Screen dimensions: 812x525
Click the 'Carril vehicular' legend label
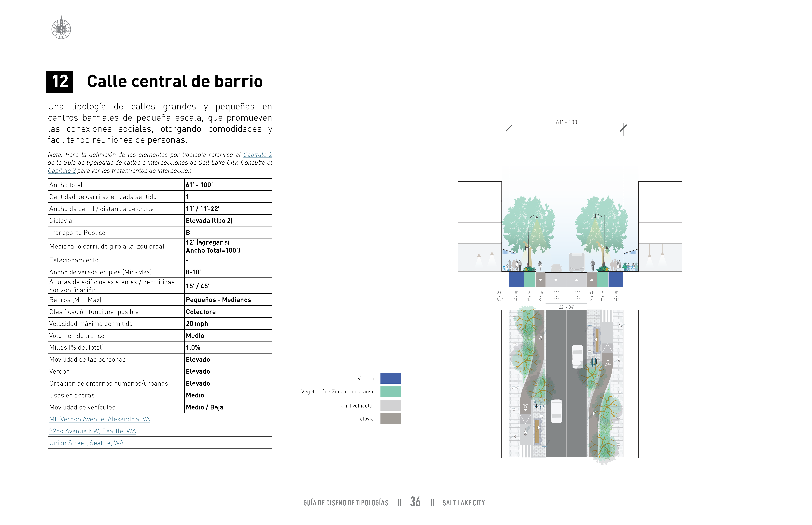tap(356, 406)
